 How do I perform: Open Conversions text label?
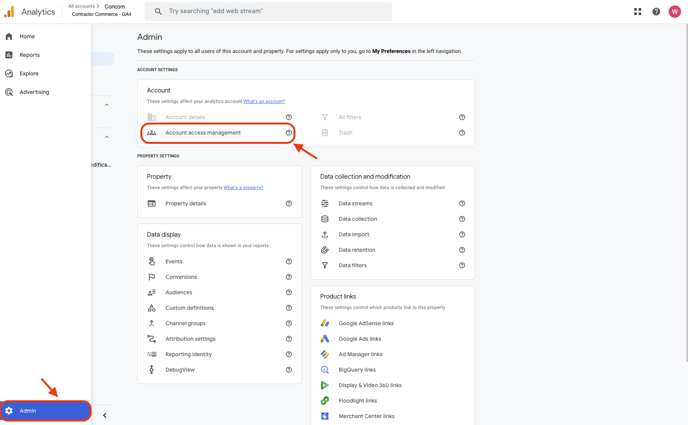181,277
